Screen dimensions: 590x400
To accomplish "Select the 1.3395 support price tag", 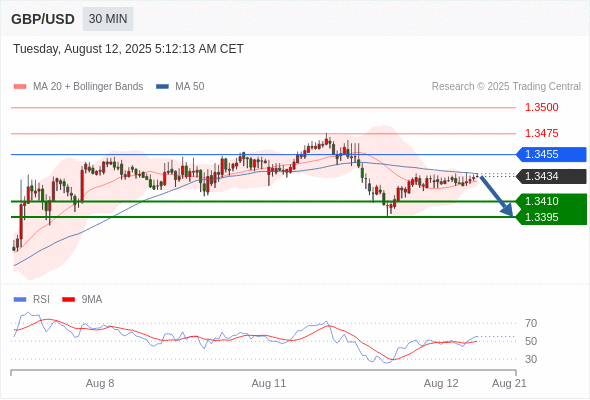I will click(x=551, y=217).
